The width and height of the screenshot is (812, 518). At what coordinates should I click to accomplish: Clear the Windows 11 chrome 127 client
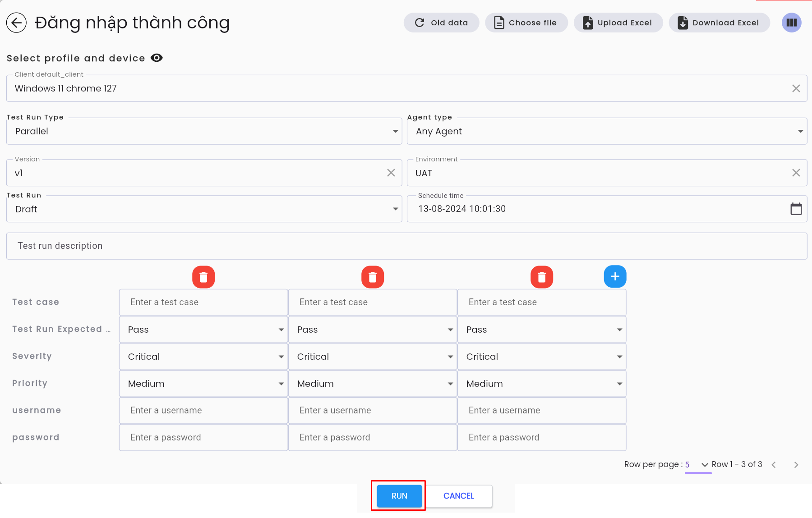796,88
